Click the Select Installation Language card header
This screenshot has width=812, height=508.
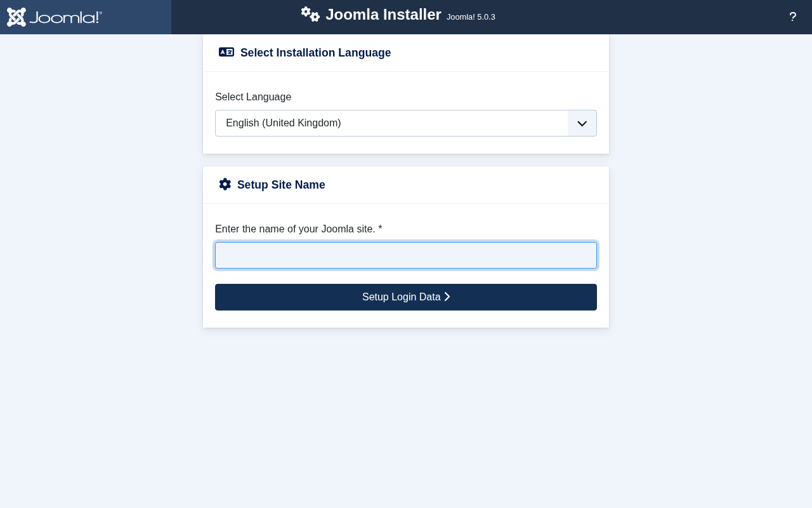point(495,53)
